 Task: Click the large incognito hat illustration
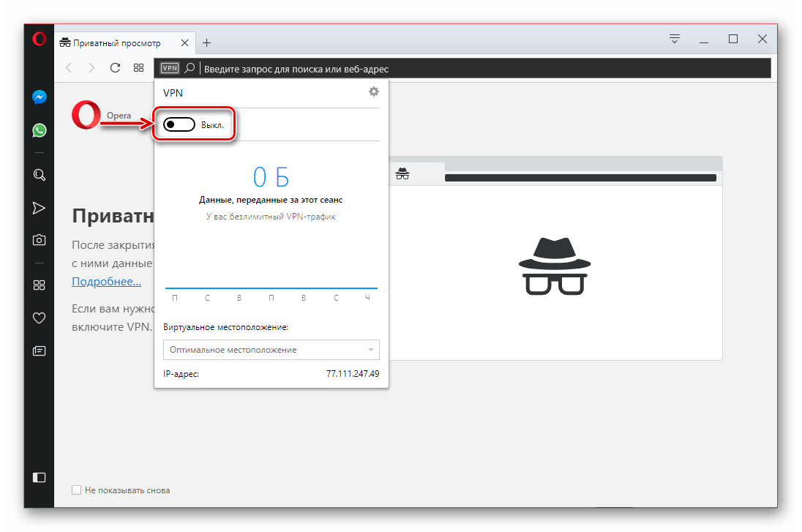point(555,266)
